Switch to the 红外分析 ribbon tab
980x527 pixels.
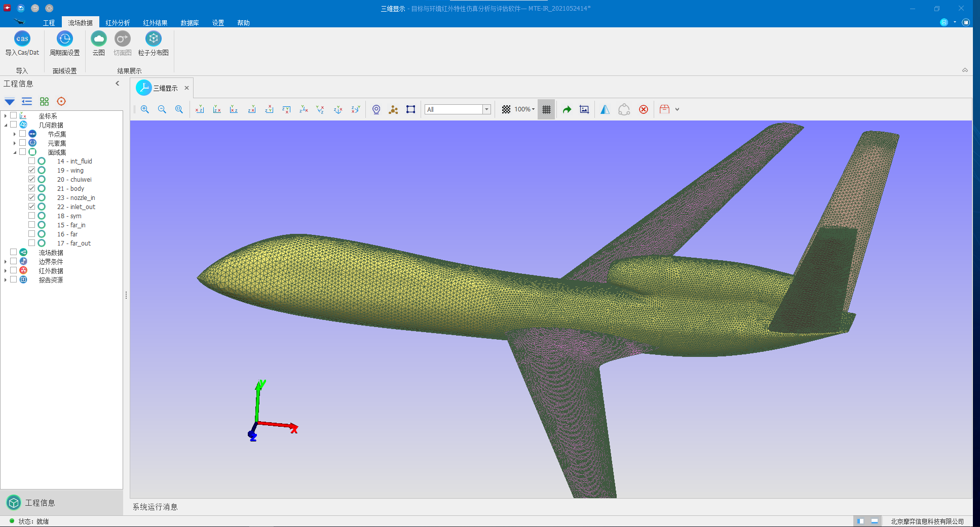(x=118, y=23)
